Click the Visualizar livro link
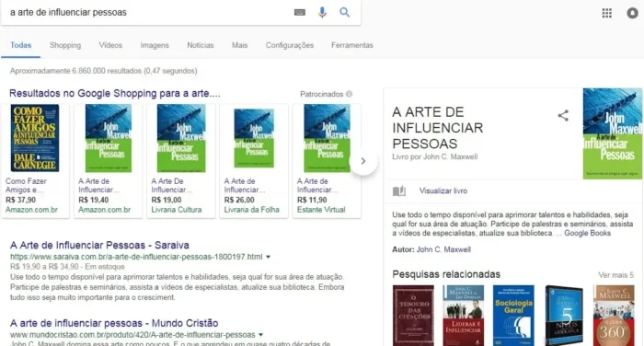The height and width of the screenshot is (346, 644). coord(443,191)
